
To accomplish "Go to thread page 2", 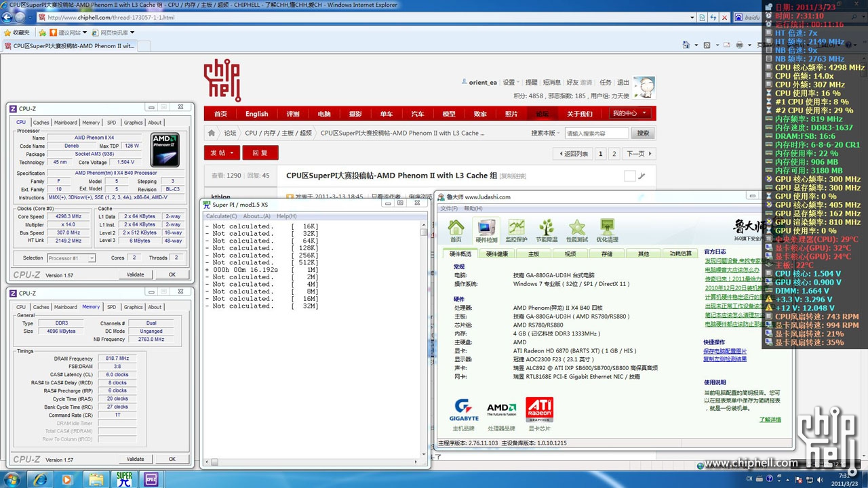I will pos(614,154).
